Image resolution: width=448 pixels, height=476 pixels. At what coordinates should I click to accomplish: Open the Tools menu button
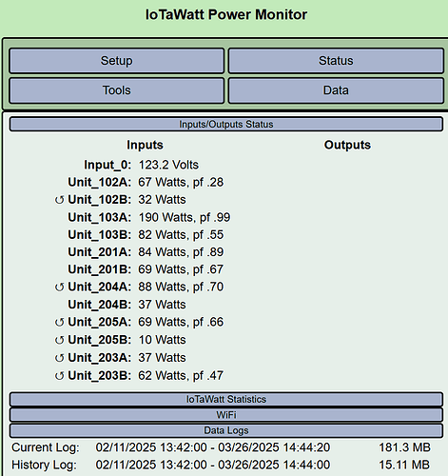click(117, 90)
